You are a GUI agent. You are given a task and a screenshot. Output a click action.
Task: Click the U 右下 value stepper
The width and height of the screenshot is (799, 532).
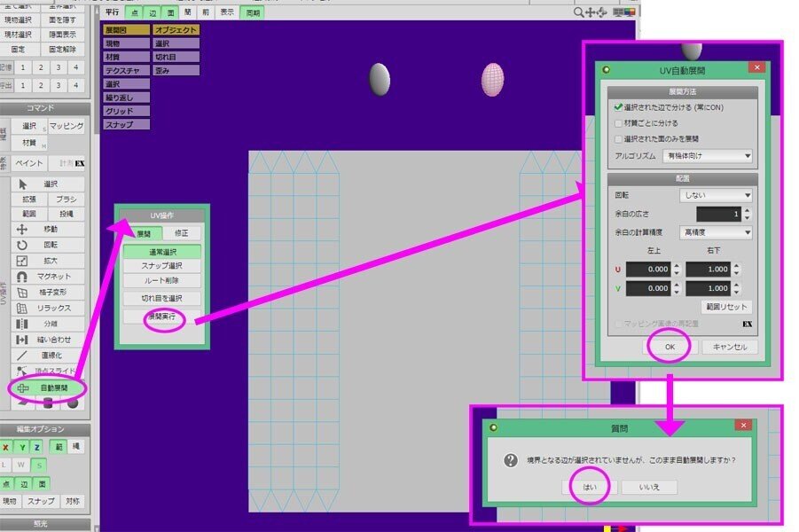[736, 269]
